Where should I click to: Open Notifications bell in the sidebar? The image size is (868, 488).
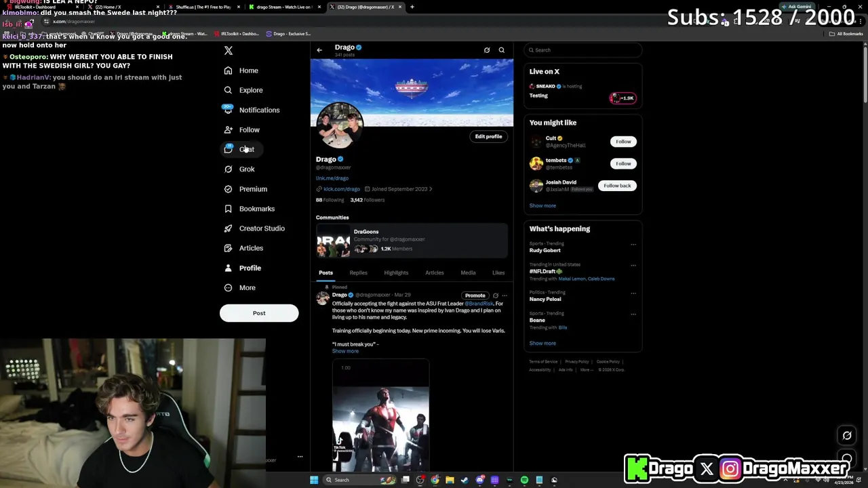tap(228, 109)
